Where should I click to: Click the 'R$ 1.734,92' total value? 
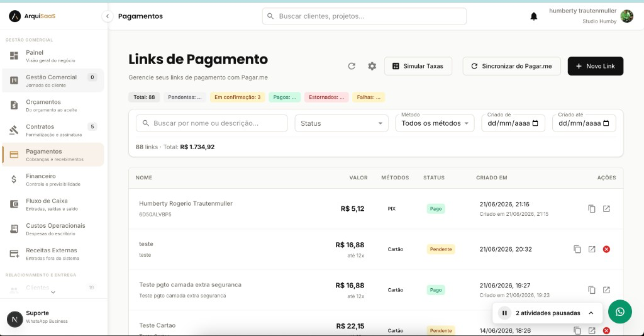point(197,147)
